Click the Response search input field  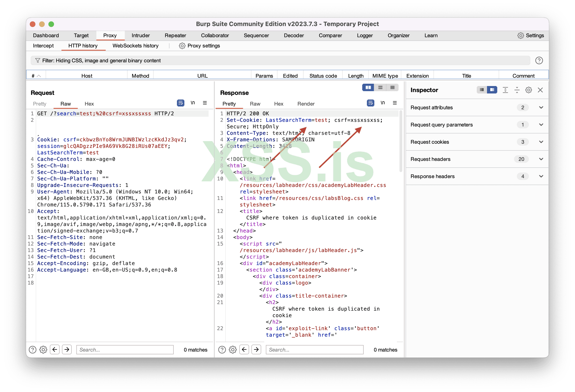(x=314, y=349)
